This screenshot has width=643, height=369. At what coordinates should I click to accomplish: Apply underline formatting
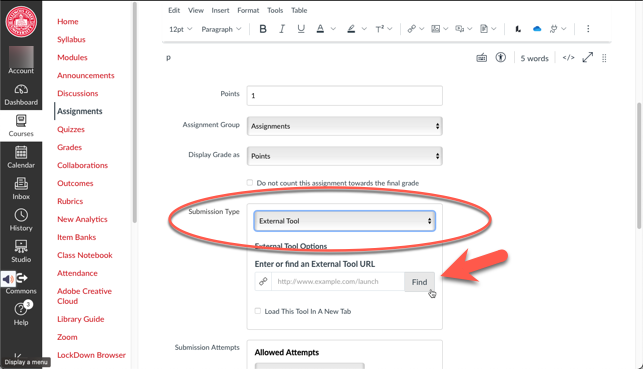click(x=301, y=29)
